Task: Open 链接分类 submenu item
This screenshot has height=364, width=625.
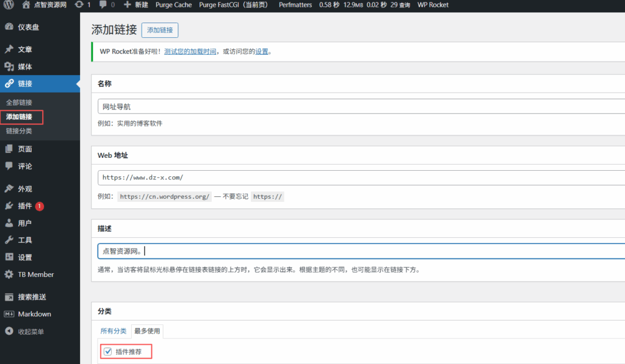Action: click(x=19, y=130)
